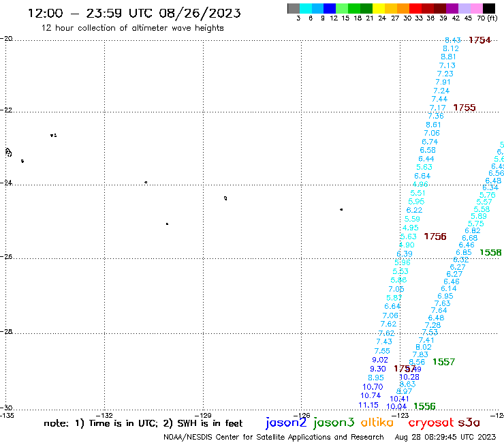Select wave height value 4.90

click(407, 245)
